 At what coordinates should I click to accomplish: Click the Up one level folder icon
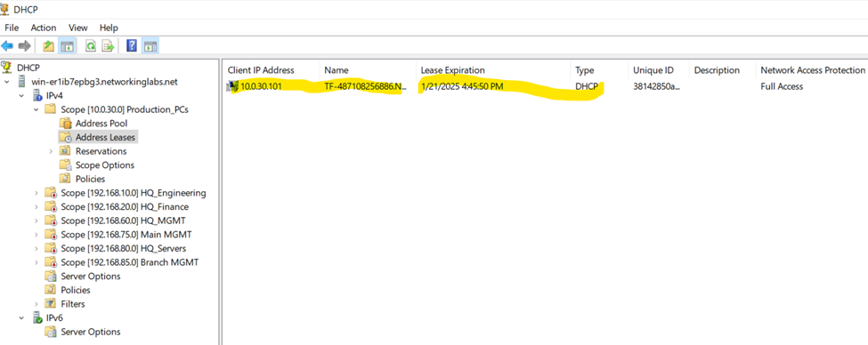click(x=49, y=46)
